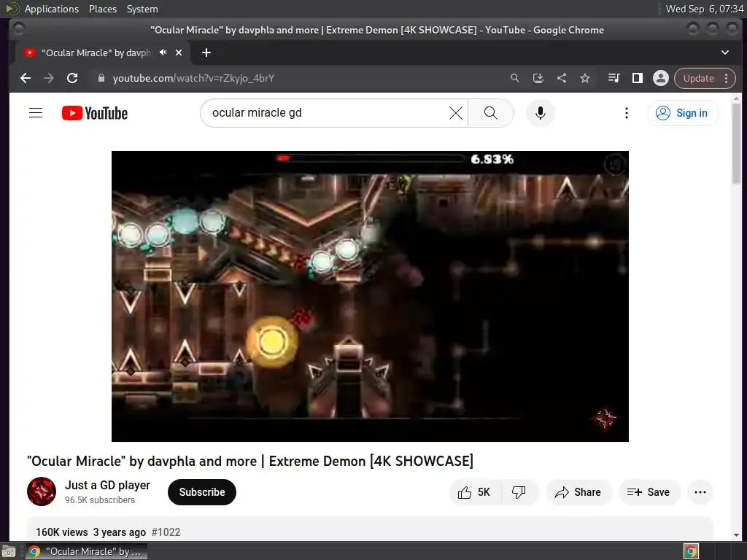The height and width of the screenshot is (560, 747).
Task: Click the video title text
Action: 250,461
